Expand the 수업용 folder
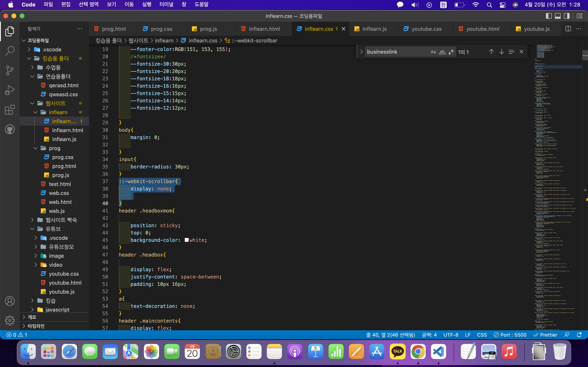The width and height of the screenshot is (588, 367). [53, 67]
